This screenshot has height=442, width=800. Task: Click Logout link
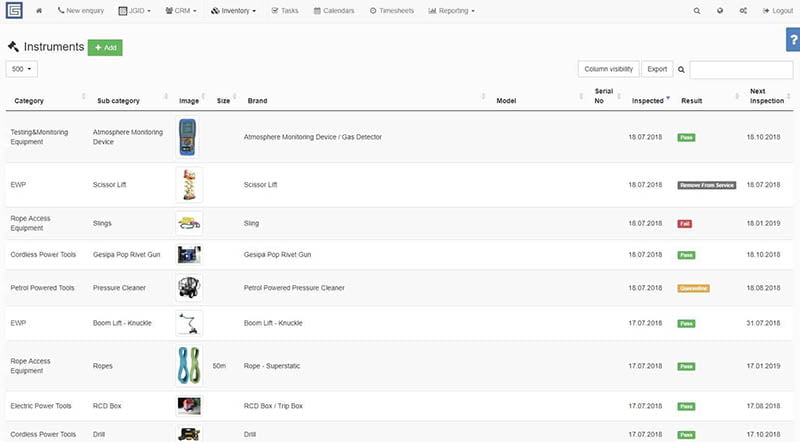click(x=777, y=11)
